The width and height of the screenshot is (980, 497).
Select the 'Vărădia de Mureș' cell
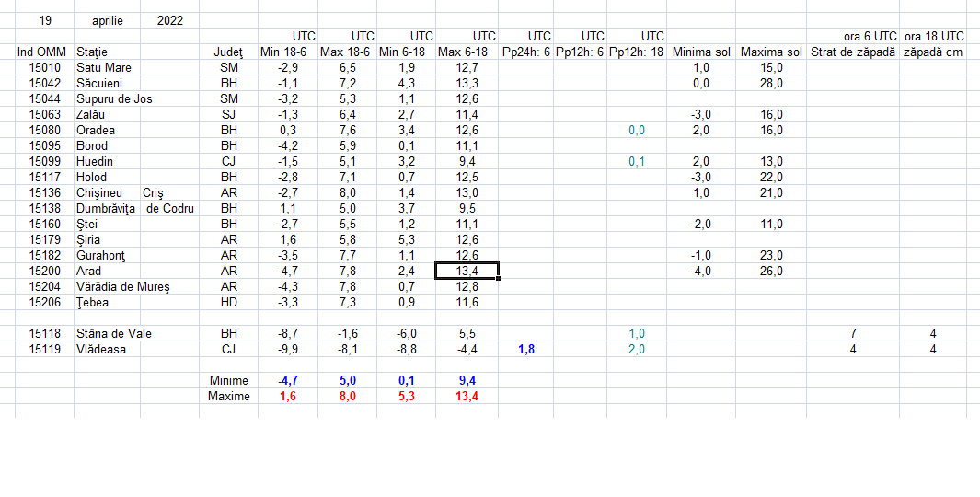click(x=123, y=286)
